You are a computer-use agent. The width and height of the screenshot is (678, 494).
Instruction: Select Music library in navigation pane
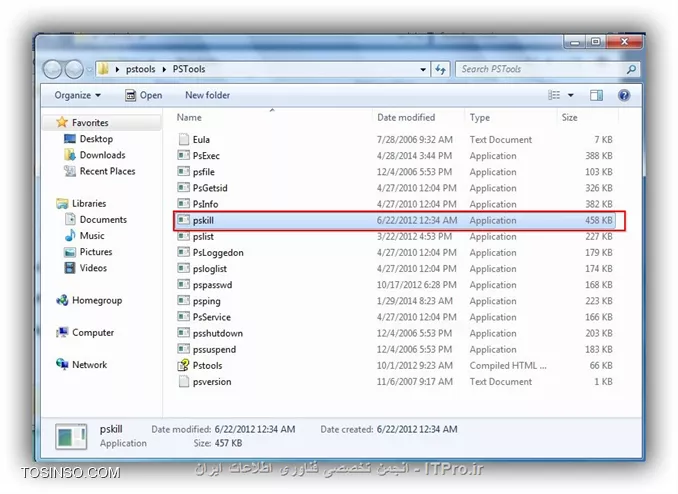click(x=92, y=235)
